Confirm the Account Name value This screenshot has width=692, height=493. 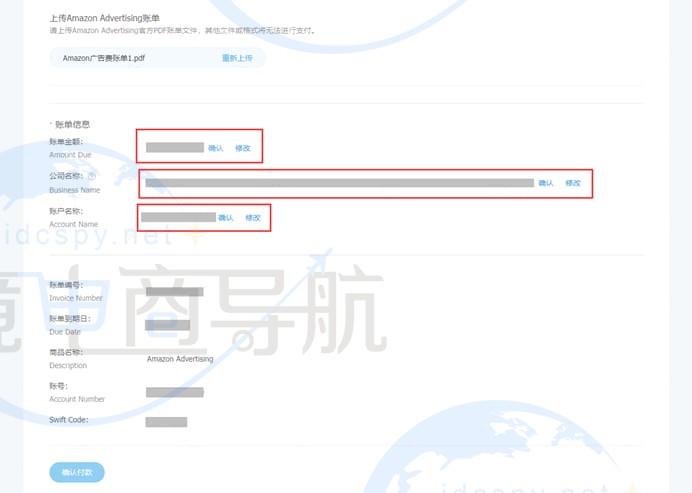pyautogui.click(x=226, y=218)
